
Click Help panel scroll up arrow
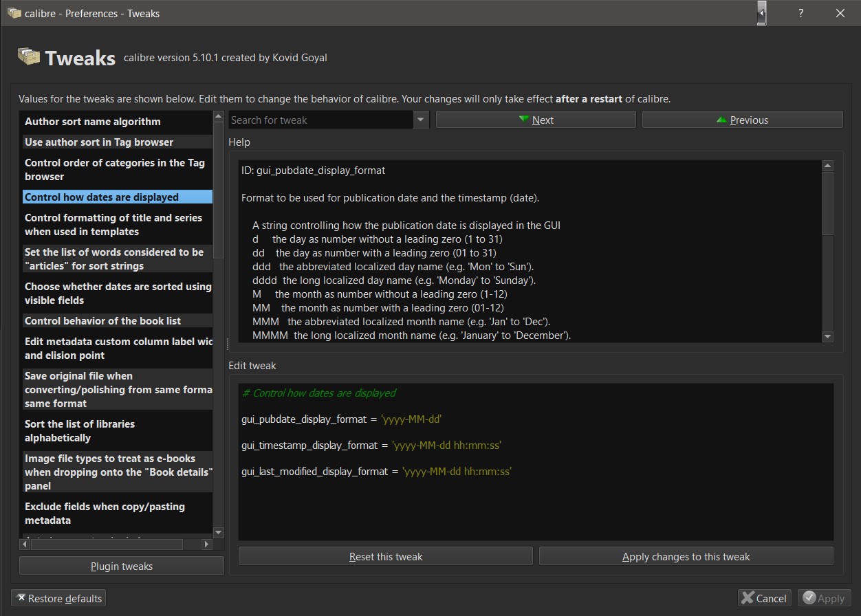[827, 166]
